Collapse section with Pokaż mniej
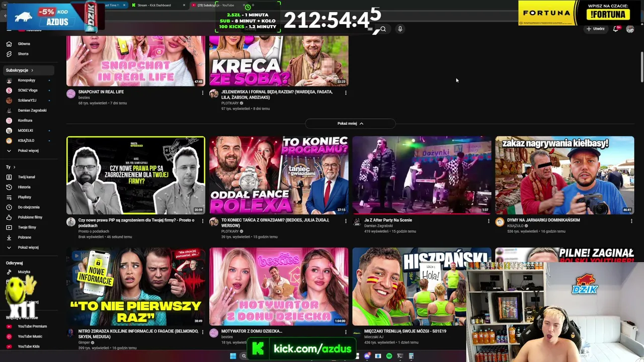The width and height of the screenshot is (644, 362). (x=350, y=123)
